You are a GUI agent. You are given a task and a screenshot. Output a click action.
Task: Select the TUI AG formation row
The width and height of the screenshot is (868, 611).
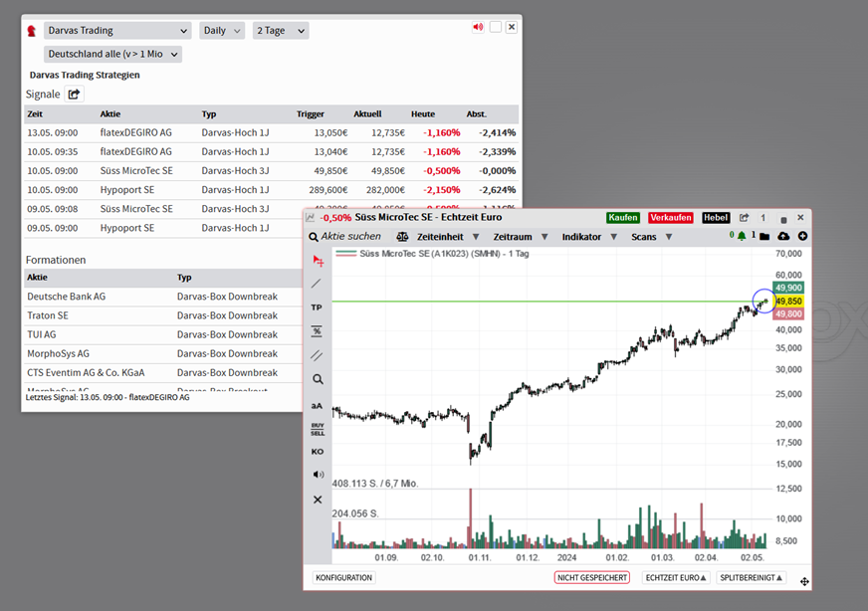(x=164, y=334)
